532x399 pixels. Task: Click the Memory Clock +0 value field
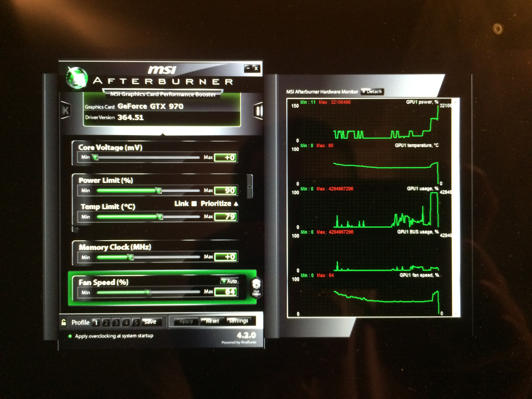[226, 257]
